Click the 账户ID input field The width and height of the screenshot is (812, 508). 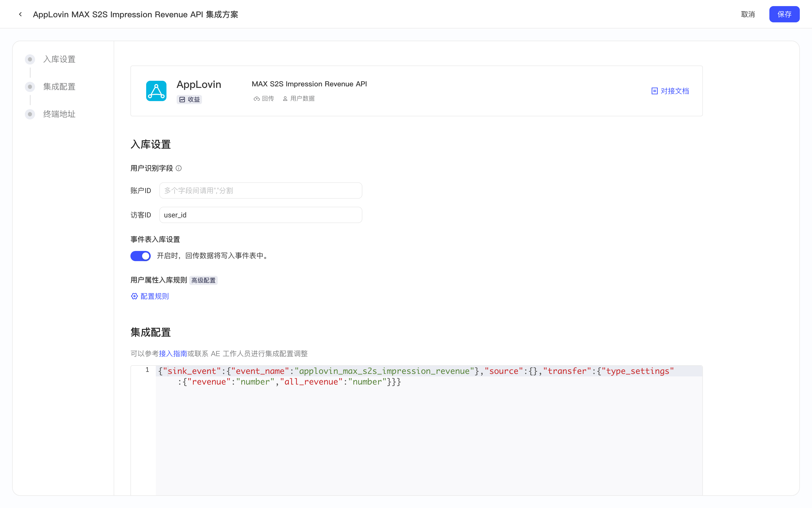click(x=261, y=190)
